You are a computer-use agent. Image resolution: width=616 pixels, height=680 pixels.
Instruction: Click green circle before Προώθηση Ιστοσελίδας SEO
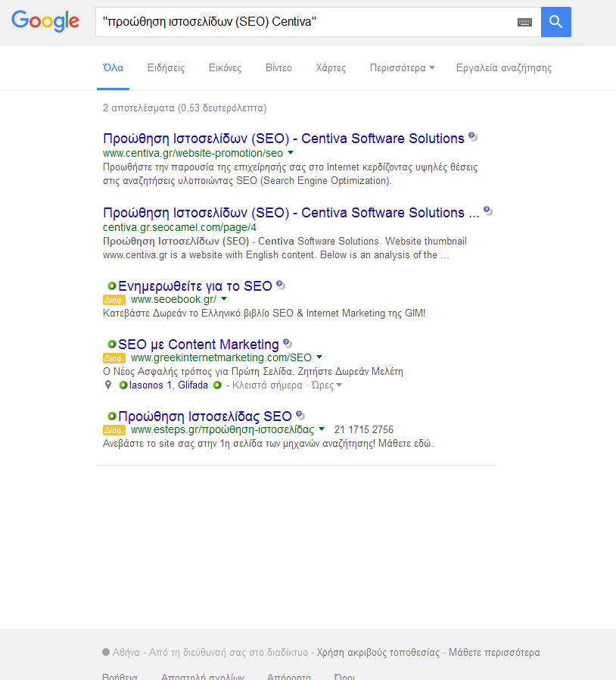point(112,416)
